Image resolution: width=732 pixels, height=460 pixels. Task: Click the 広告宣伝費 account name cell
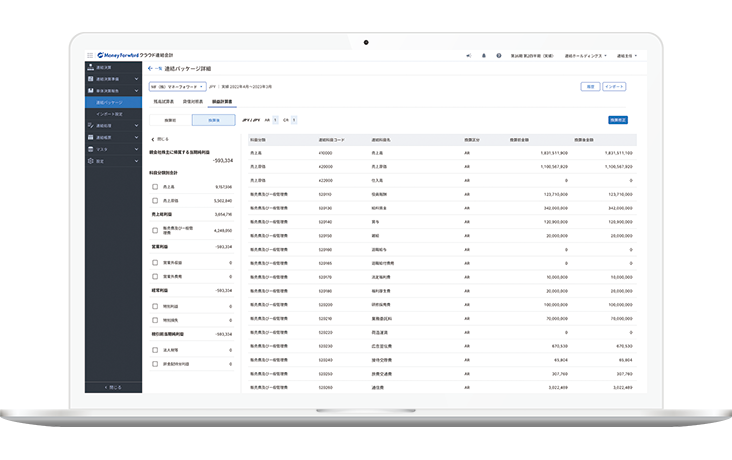tap(381, 346)
